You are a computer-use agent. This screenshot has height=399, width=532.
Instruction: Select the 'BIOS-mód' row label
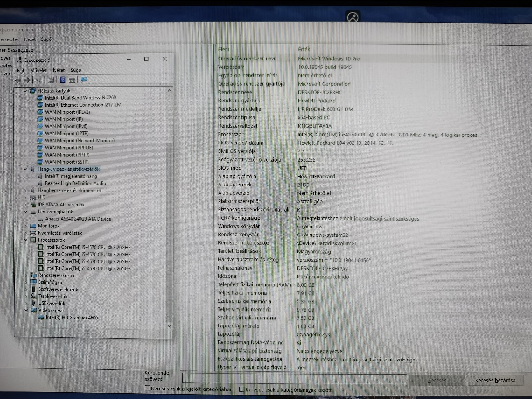pos(230,168)
